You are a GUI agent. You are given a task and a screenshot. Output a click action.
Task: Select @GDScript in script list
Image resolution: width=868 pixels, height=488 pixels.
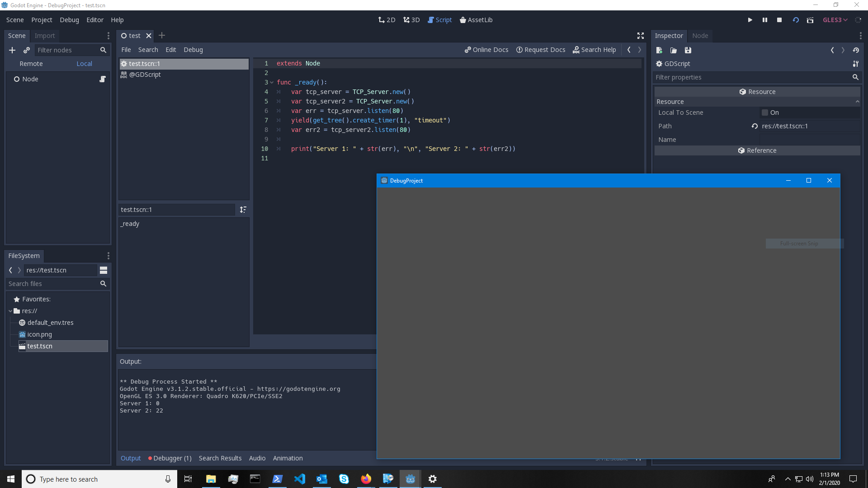[x=184, y=75]
